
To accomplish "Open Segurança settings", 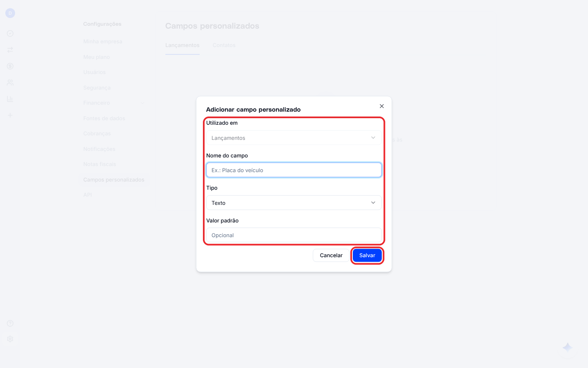I will pos(97,88).
